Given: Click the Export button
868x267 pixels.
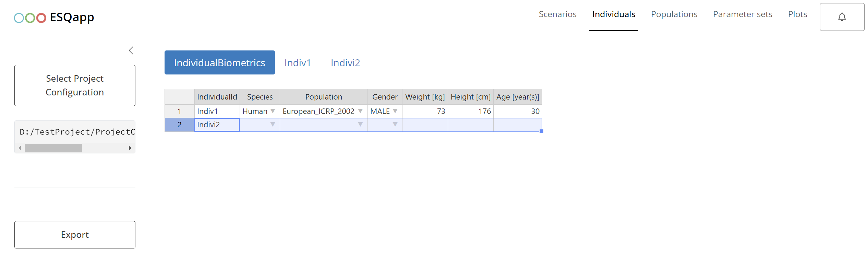Looking at the screenshot, I should (x=75, y=235).
